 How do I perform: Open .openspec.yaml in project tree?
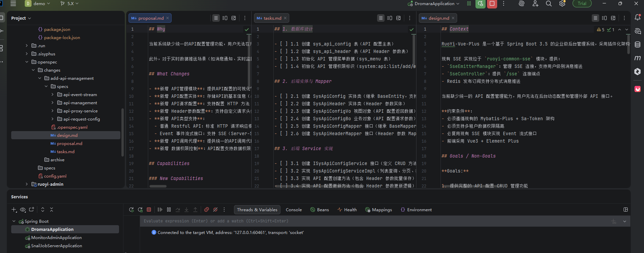coord(72,127)
